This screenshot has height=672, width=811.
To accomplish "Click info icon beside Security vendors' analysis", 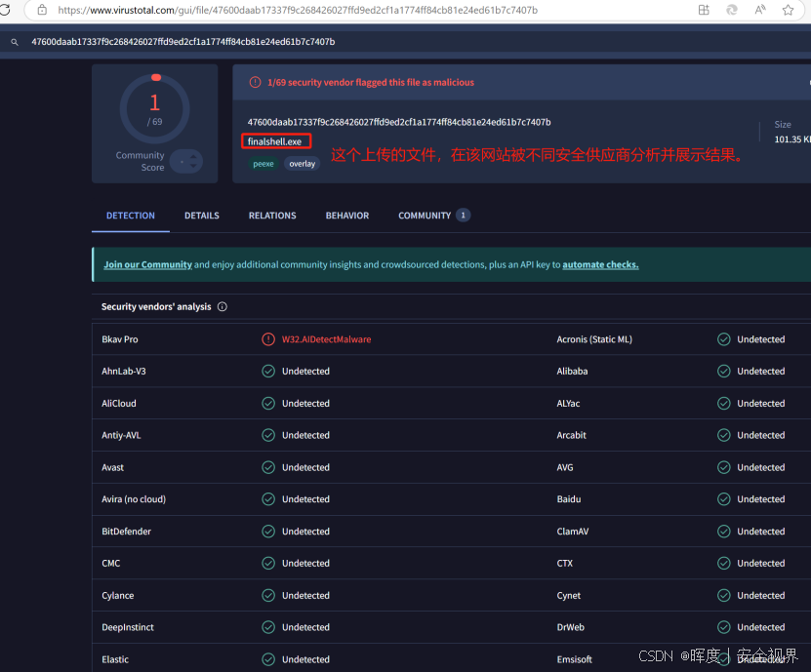I will (x=223, y=307).
